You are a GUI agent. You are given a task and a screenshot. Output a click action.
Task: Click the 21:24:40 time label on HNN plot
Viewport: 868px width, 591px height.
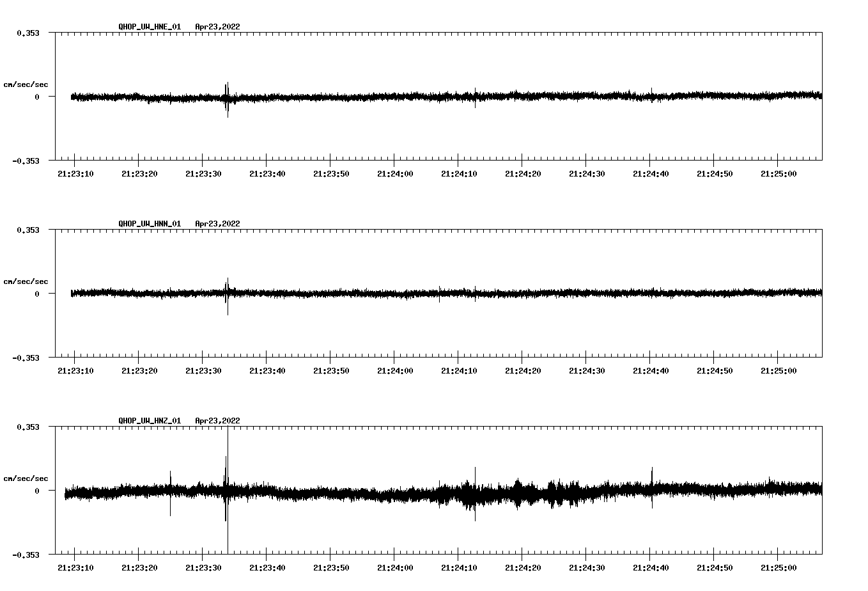point(651,371)
